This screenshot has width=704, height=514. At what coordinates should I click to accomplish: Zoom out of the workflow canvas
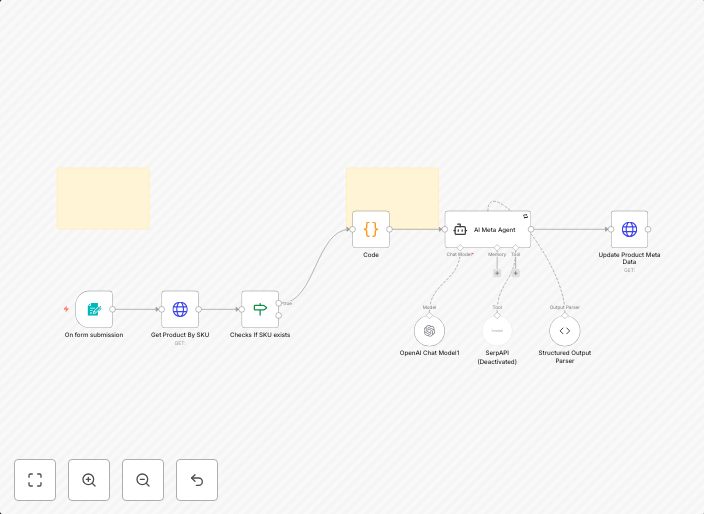pyautogui.click(x=143, y=480)
